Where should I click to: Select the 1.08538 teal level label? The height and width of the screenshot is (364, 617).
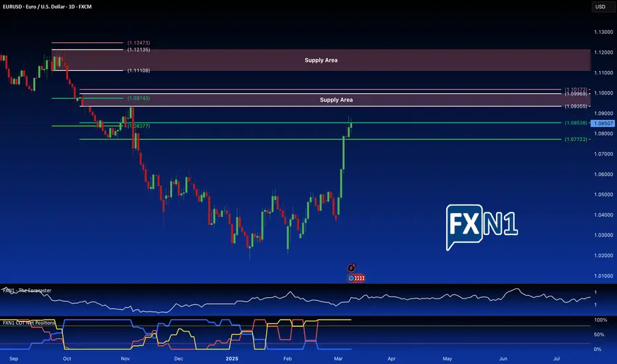[x=576, y=123]
